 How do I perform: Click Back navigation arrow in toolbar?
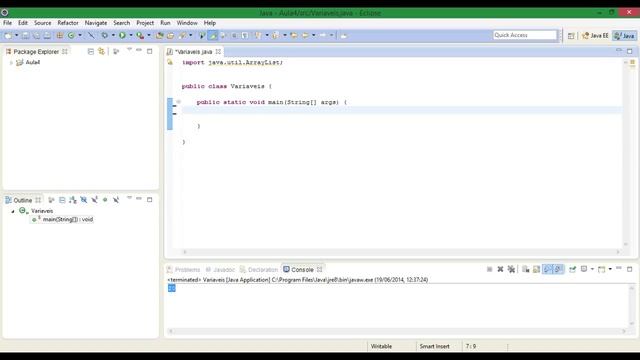tap(305, 36)
